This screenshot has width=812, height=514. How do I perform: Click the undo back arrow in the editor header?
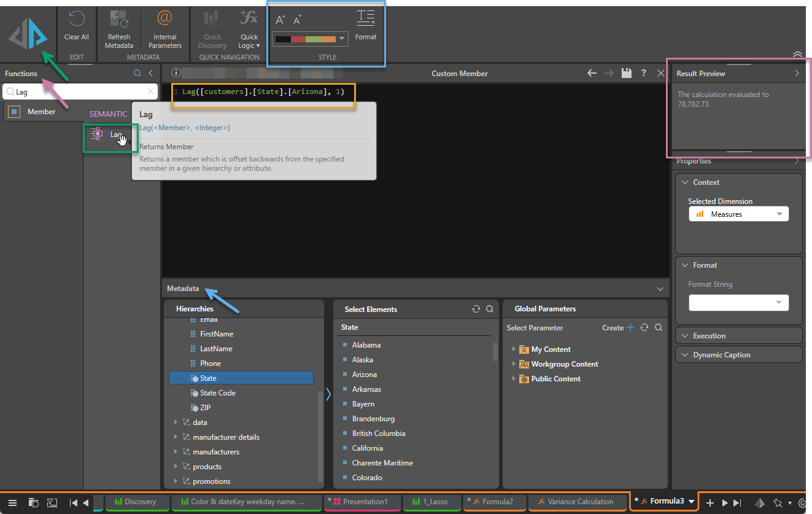coord(592,73)
